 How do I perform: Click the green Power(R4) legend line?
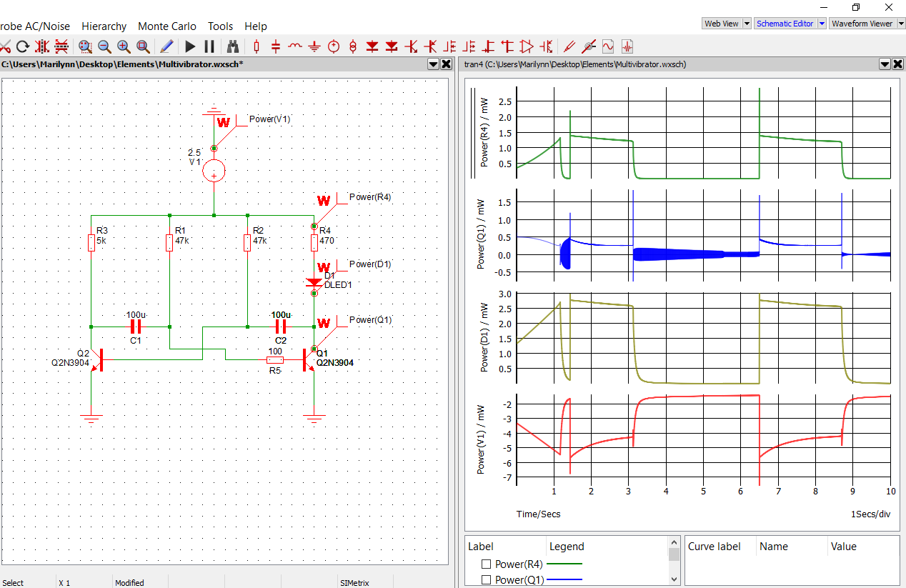tap(564, 564)
